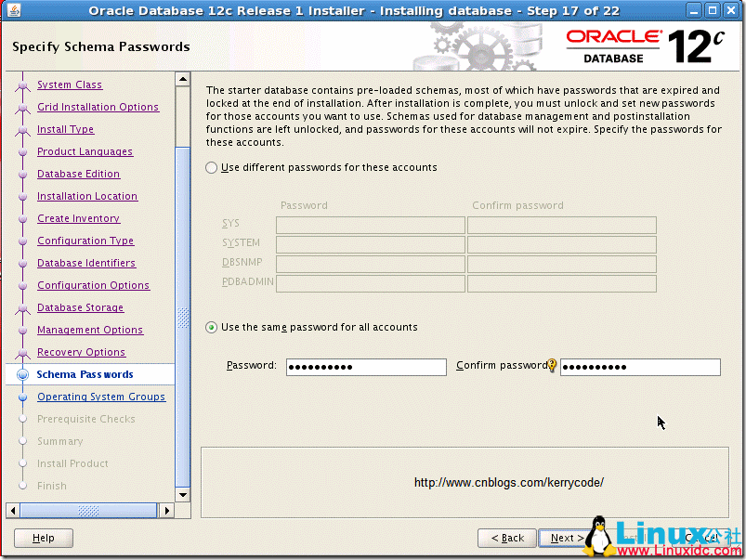Open the Recovery Options step

pyautogui.click(x=83, y=352)
